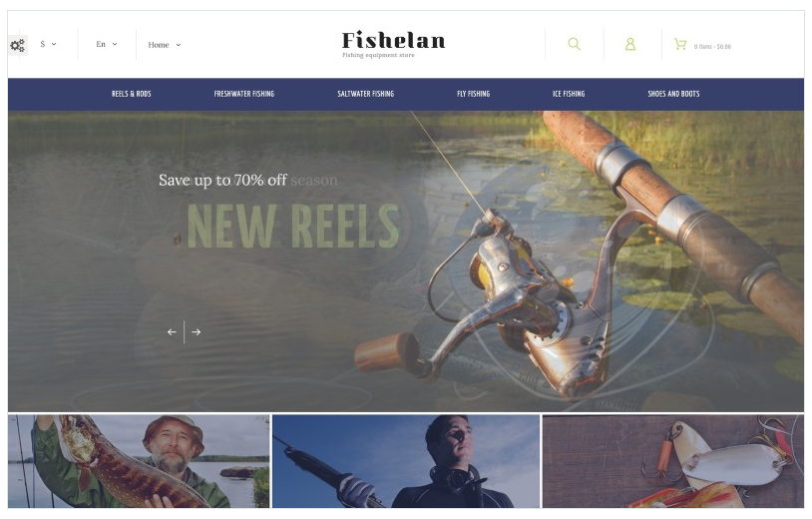Click the 0 items - $0.00 cart text
The height and width of the screenshot is (519, 812).
(712, 47)
